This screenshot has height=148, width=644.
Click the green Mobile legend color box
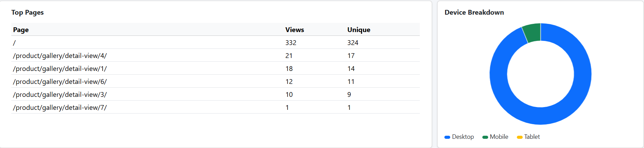click(485, 137)
